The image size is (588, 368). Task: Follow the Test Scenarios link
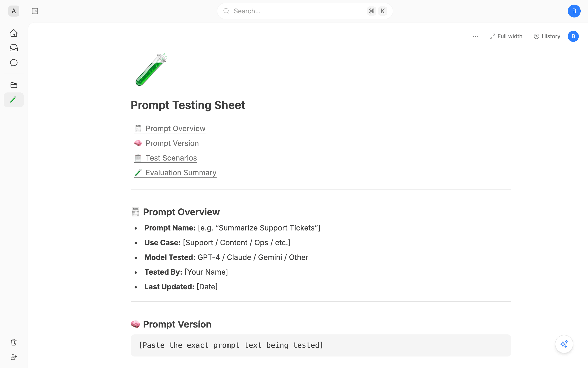pos(166,158)
